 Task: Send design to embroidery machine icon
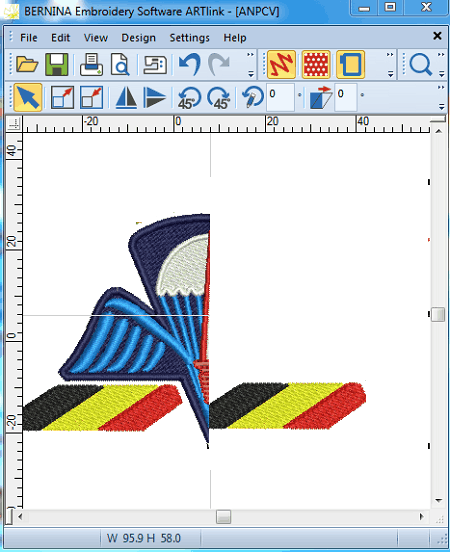(x=155, y=64)
